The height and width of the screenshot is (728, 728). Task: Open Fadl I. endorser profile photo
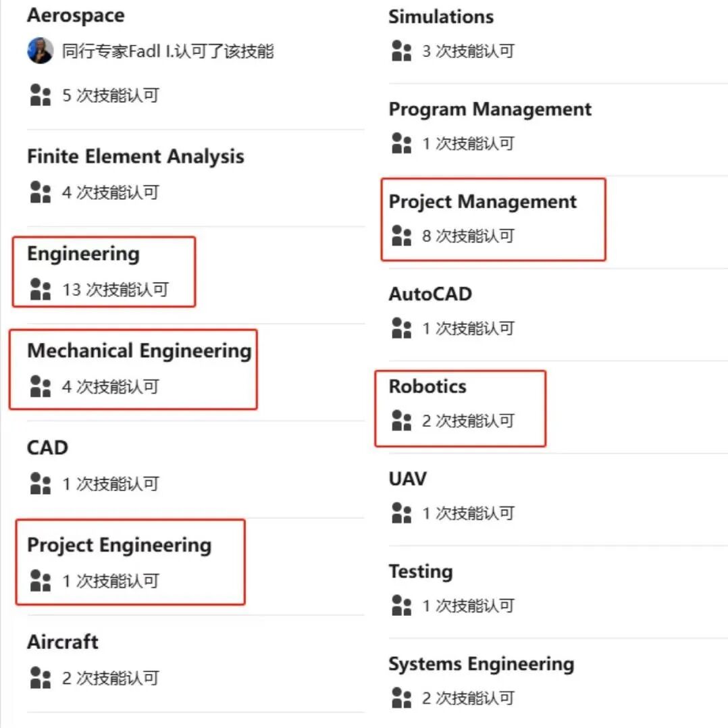click(40, 51)
